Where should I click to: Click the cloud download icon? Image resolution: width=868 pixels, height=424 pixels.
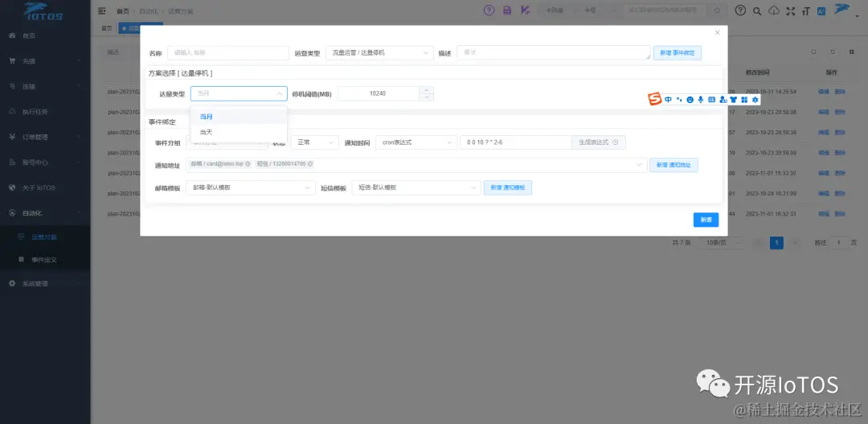pos(774,10)
